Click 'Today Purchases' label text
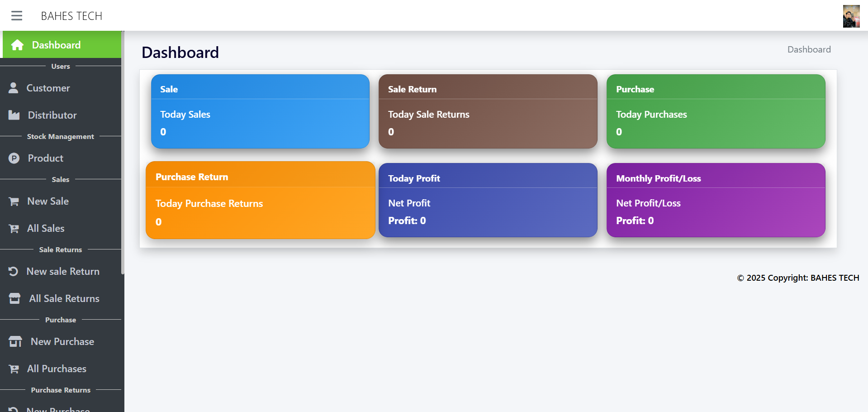Image resolution: width=868 pixels, height=412 pixels. [x=651, y=115]
